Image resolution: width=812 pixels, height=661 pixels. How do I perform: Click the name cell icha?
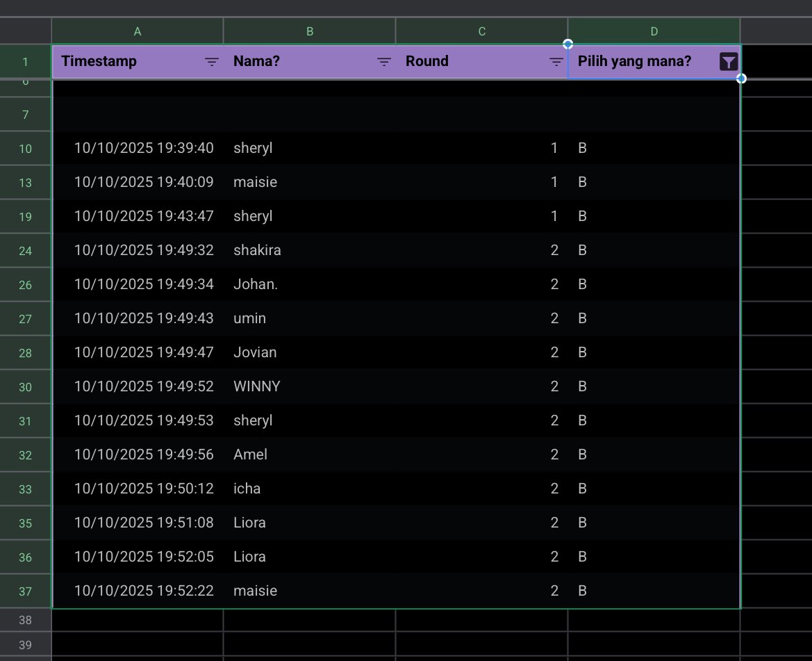310,489
